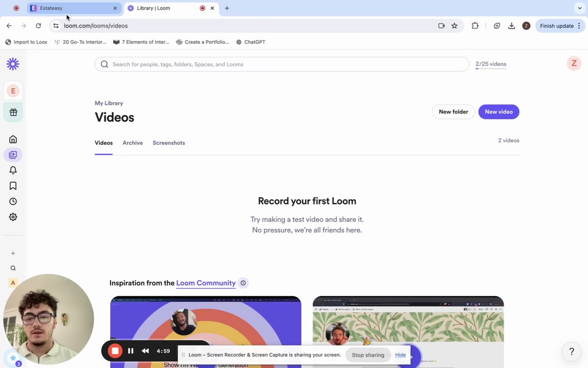The image size is (588, 368).
Task: Click the Hide link in the sharing bar
Action: (x=400, y=355)
